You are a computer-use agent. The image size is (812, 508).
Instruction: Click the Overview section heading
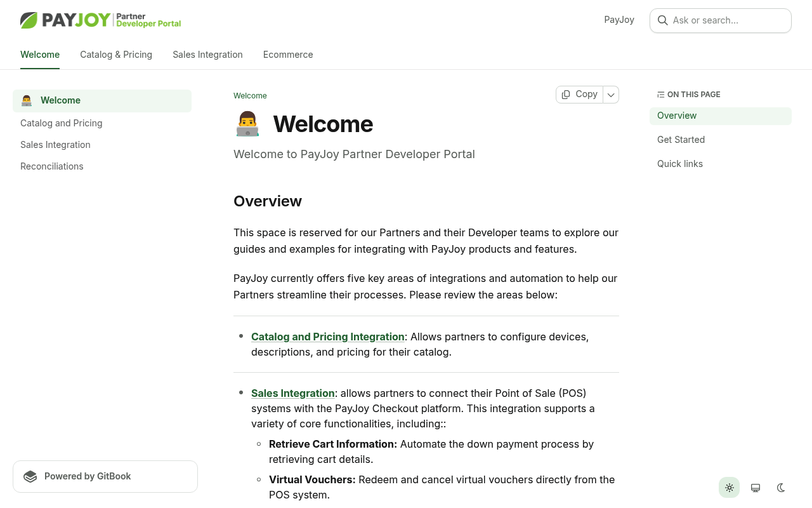[x=268, y=201]
